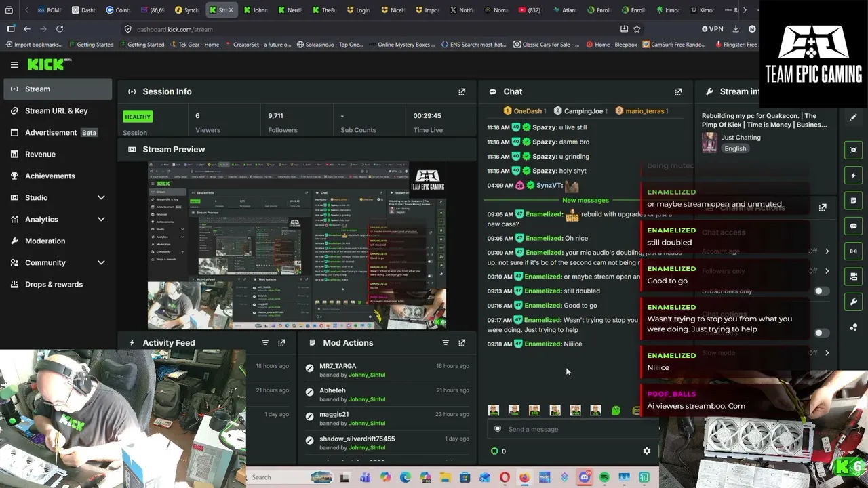The width and height of the screenshot is (868, 488).
Task: Pop out the Chat panel
Action: pos(678,91)
